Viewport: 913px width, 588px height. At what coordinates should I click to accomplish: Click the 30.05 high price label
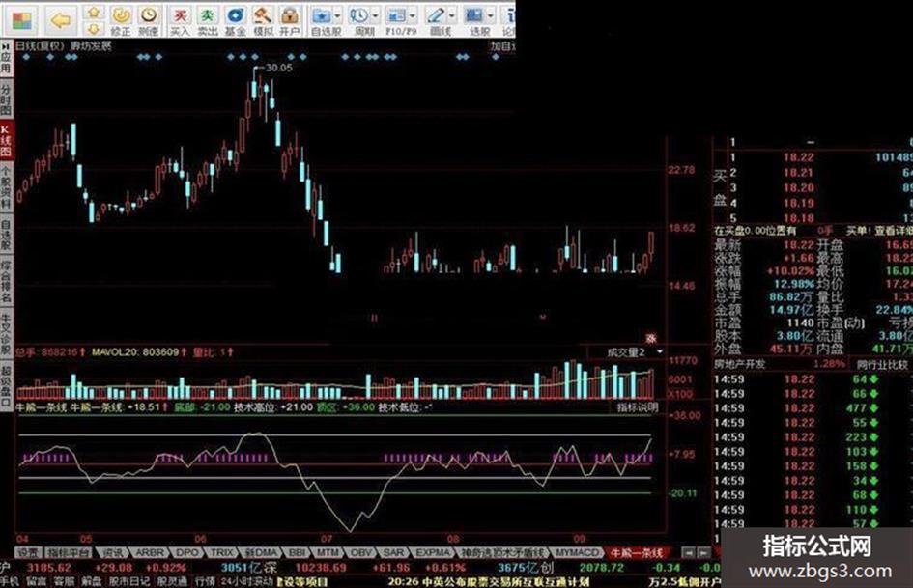pyautogui.click(x=278, y=69)
